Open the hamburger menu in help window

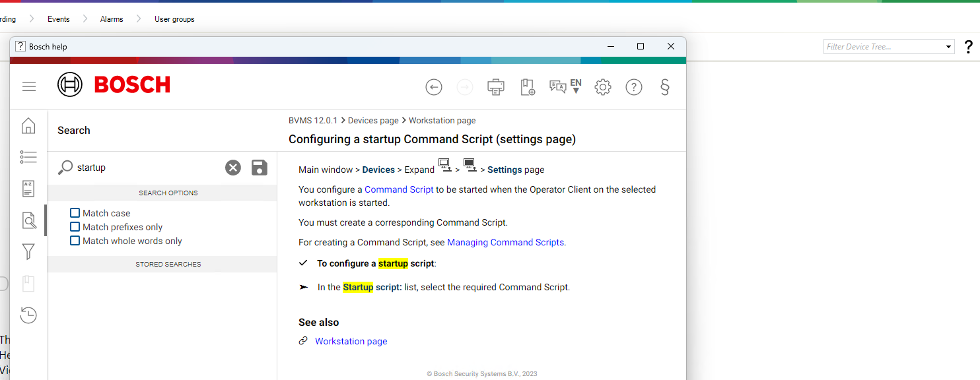[x=29, y=86]
